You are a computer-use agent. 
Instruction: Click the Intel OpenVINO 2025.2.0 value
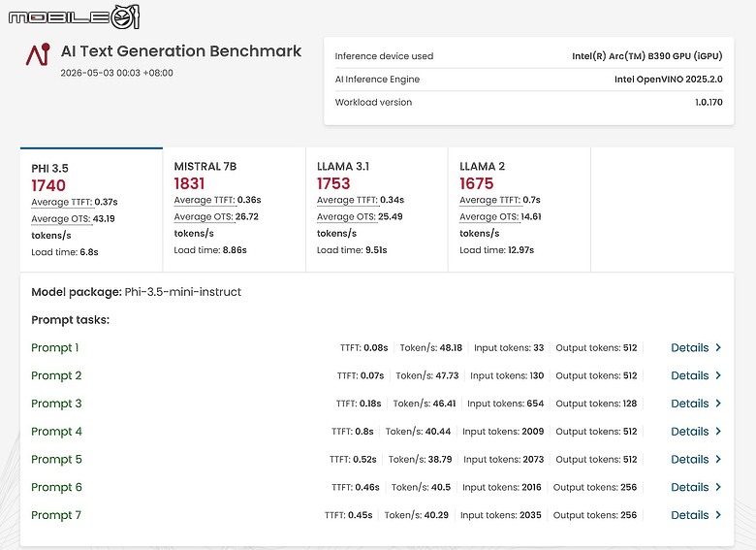pyautogui.click(x=668, y=80)
